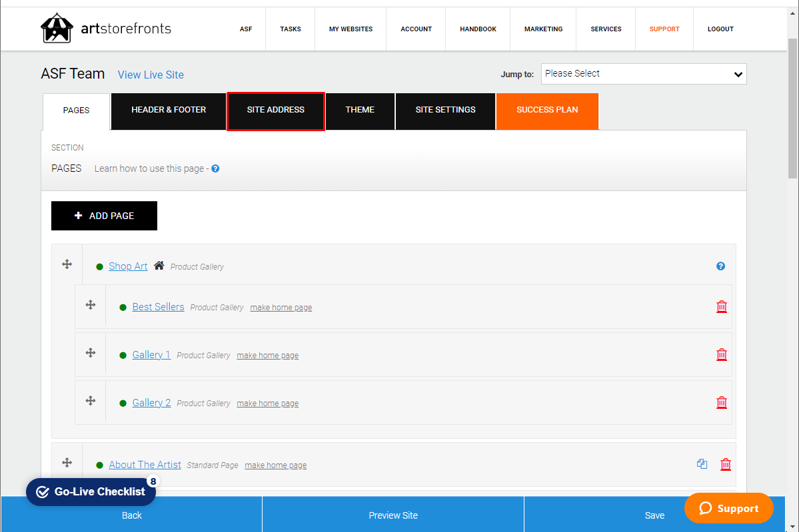Delete the Best Sellers page via trash icon
This screenshot has width=799, height=532.
pyautogui.click(x=722, y=306)
